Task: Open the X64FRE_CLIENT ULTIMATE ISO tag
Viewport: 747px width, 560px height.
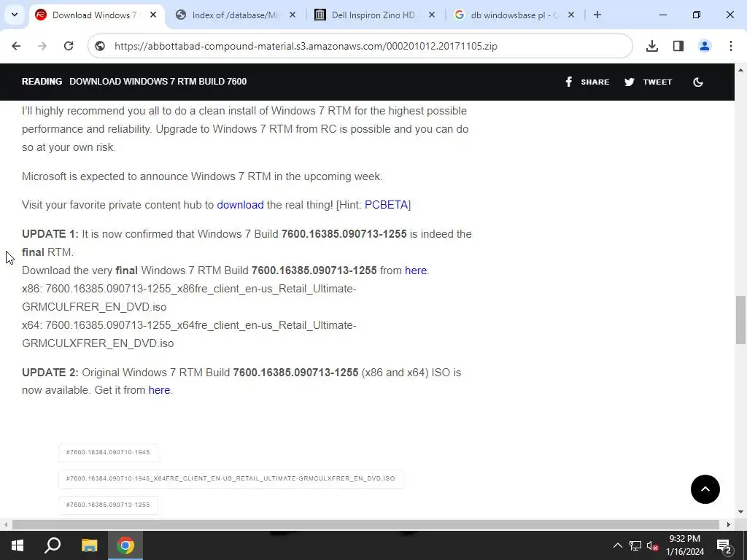Action: point(231,478)
